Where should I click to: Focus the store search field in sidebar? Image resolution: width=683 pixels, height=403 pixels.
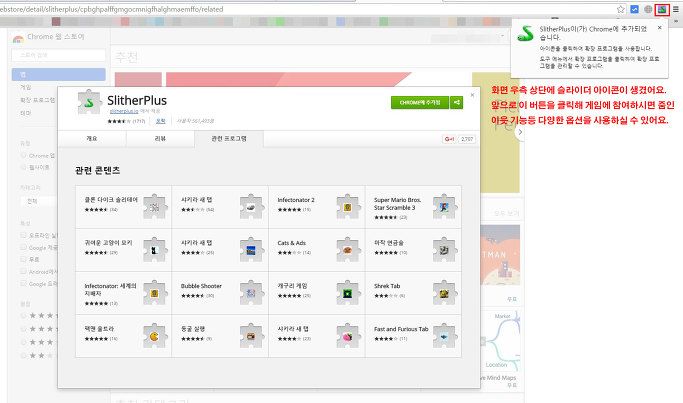pos(58,55)
